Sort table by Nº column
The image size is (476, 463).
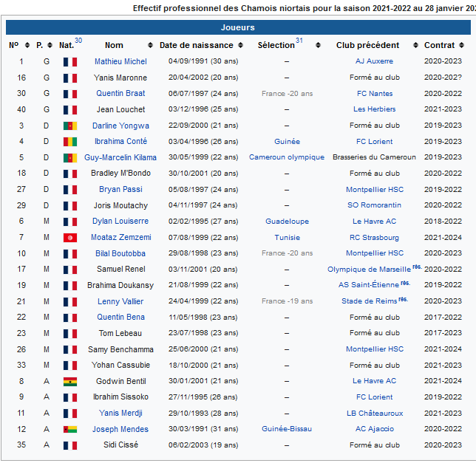(x=27, y=45)
